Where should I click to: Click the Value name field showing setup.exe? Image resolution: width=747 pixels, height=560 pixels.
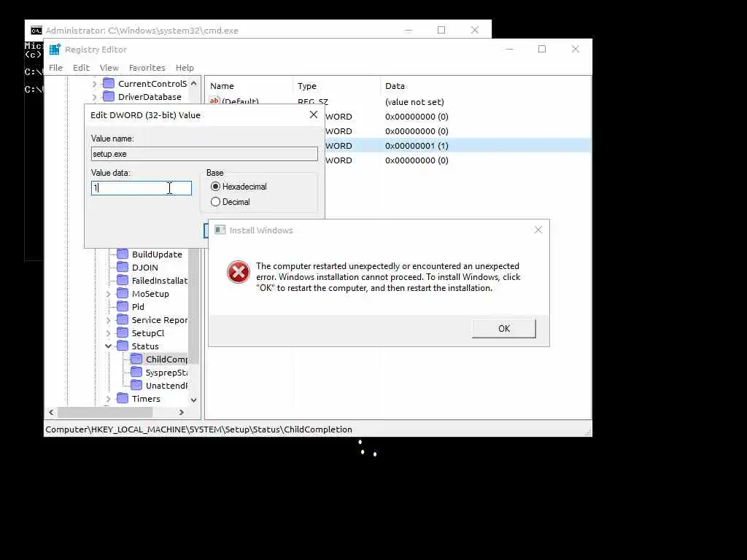pyautogui.click(x=204, y=154)
